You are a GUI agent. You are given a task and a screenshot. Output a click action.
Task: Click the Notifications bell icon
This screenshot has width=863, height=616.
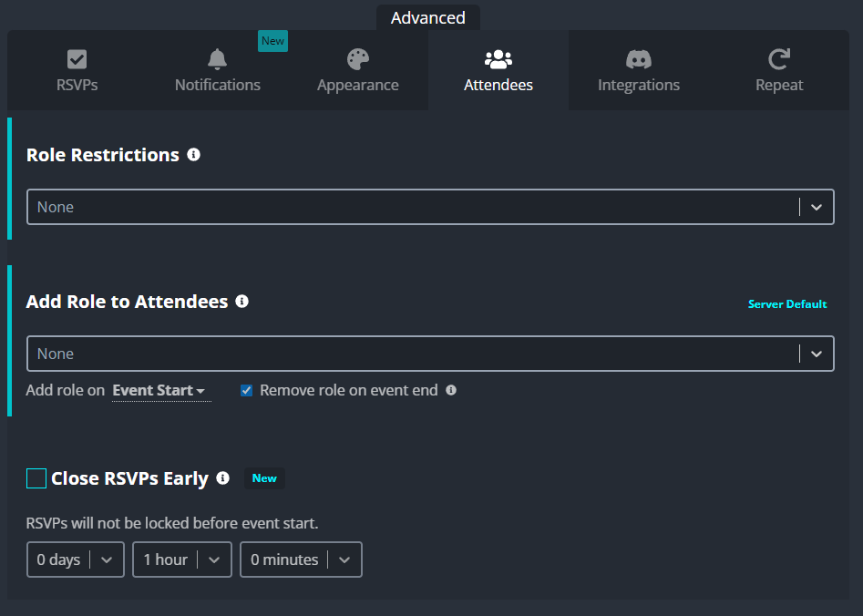pos(218,59)
